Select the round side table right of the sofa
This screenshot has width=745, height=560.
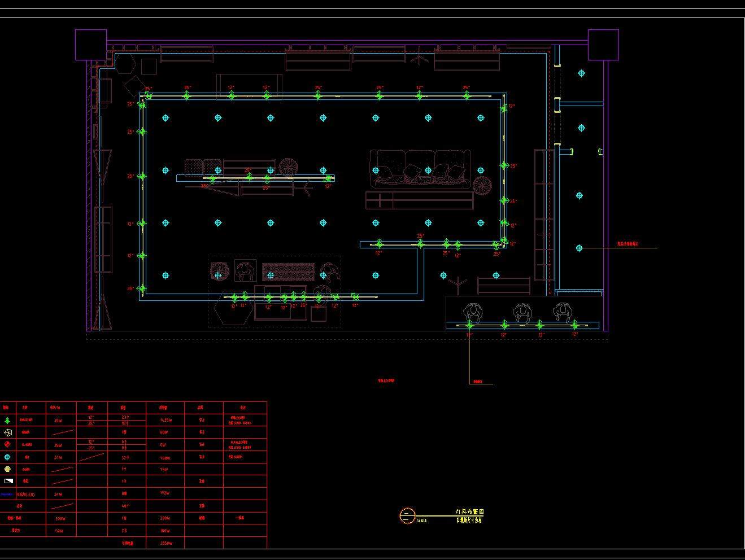[482, 185]
